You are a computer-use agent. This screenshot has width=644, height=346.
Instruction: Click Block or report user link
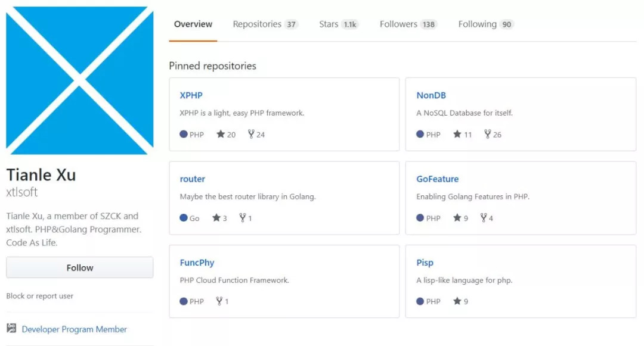(x=40, y=296)
